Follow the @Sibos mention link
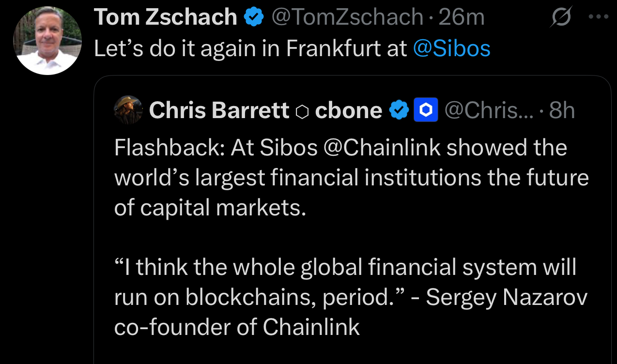This screenshot has width=617, height=364. point(452,49)
